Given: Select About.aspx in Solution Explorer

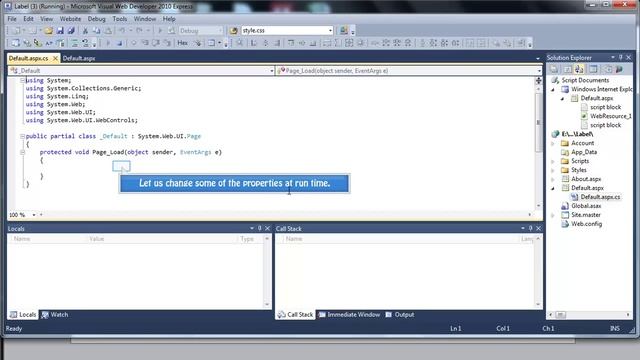Looking at the screenshot, I should (586, 179).
